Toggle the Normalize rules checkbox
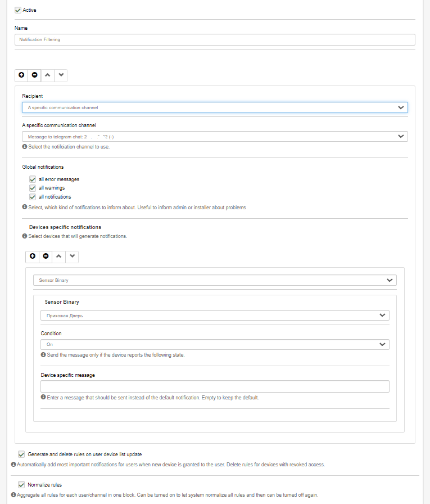This screenshot has width=430, height=504. pos(21,484)
